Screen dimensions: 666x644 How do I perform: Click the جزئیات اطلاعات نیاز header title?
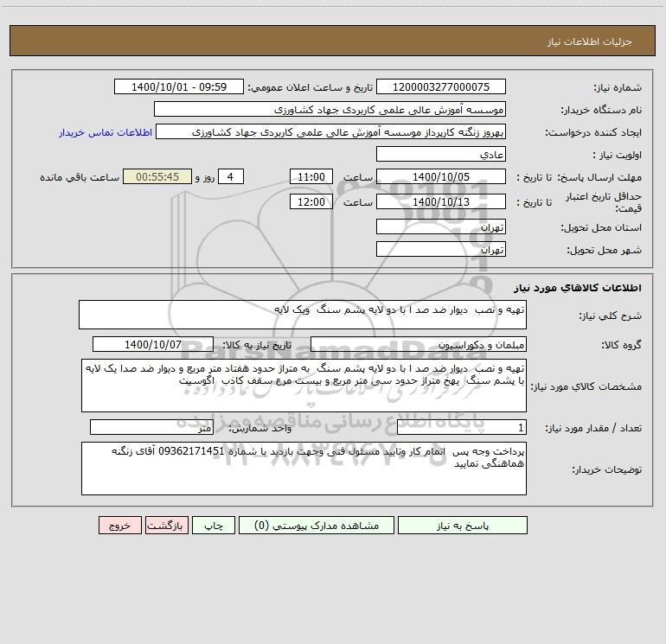590,41
